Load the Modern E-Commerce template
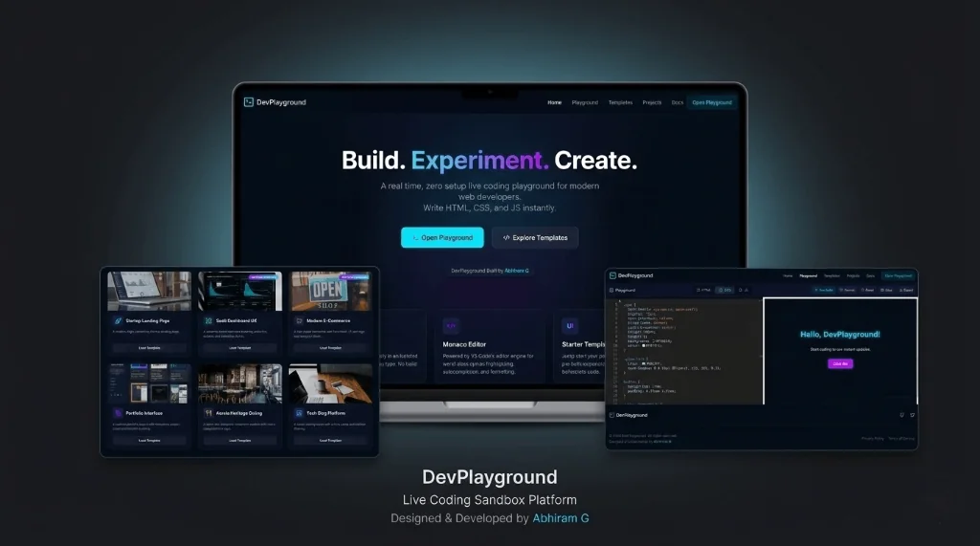This screenshot has width=980, height=546. pos(330,348)
